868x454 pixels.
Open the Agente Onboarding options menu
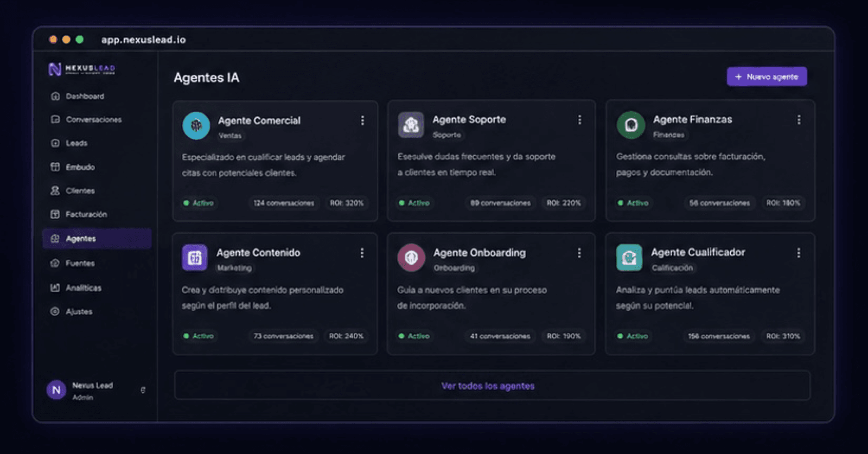pyautogui.click(x=579, y=253)
